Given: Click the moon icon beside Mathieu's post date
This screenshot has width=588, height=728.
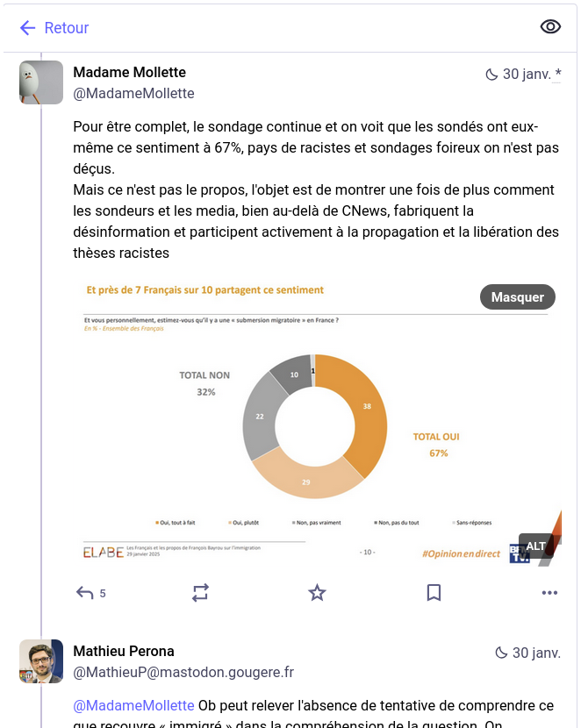Looking at the screenshot, I should [x=501, y=653].
